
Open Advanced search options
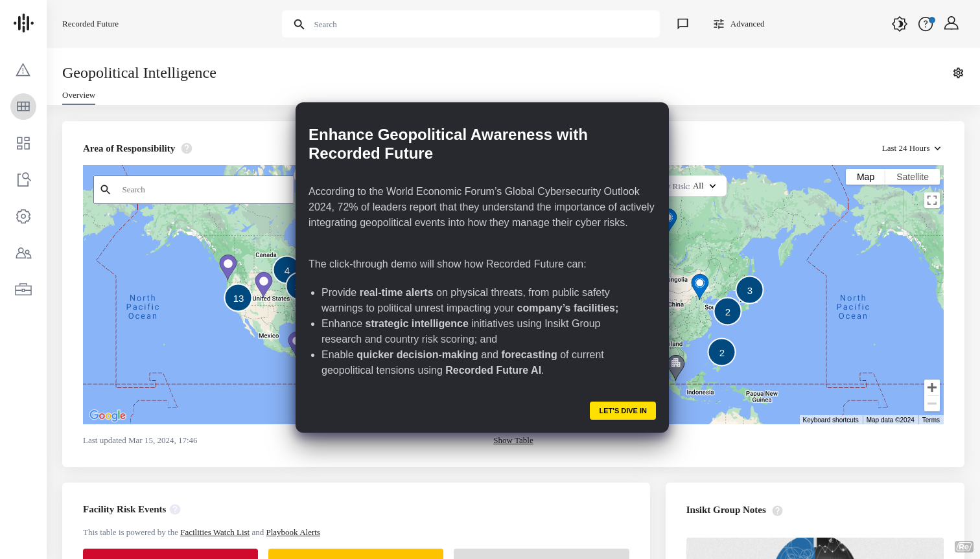tap(739, 23)
